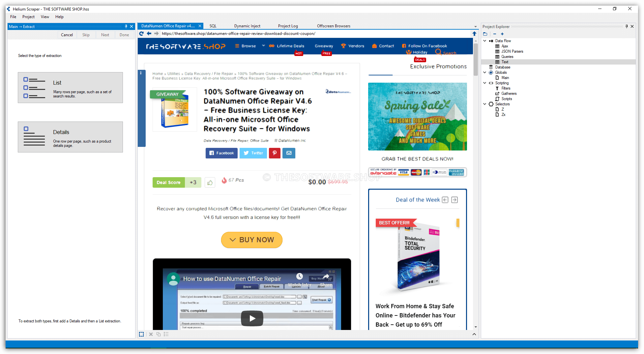The width and height of the screenshot is (644, 354).
Task: Open the Project menu
Action: [x=28, y=17]
